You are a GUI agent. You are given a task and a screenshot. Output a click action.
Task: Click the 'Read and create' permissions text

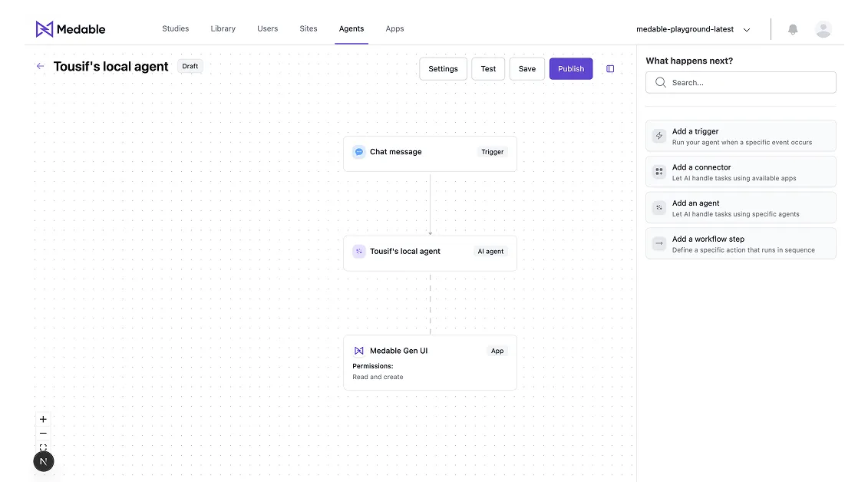click(378, 377)
